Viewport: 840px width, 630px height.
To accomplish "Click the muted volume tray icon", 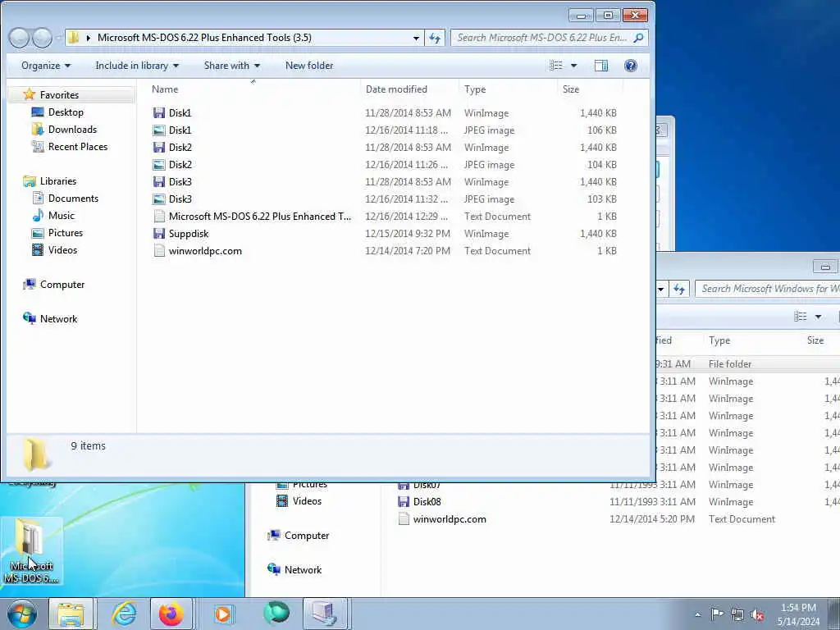I will 757,614.
